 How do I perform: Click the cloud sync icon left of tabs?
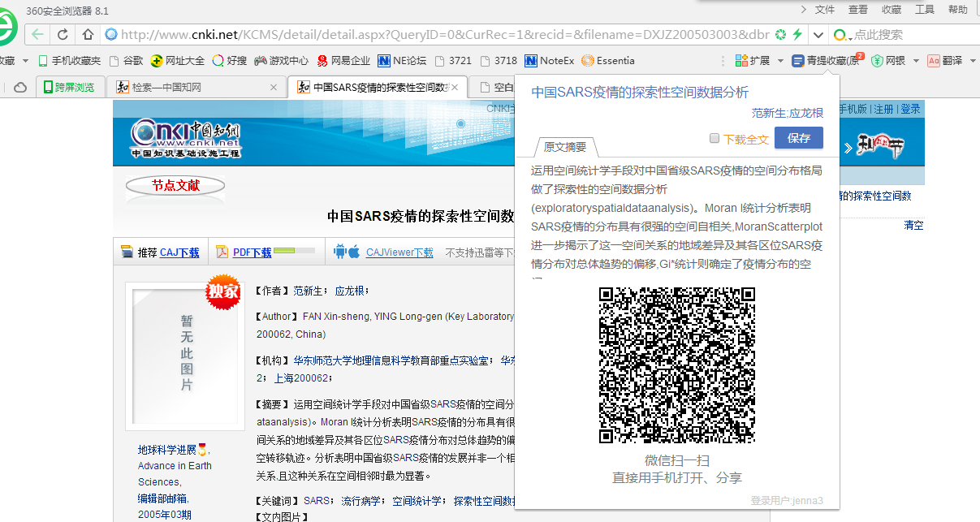pyautogui.click(x=20, y=87)
